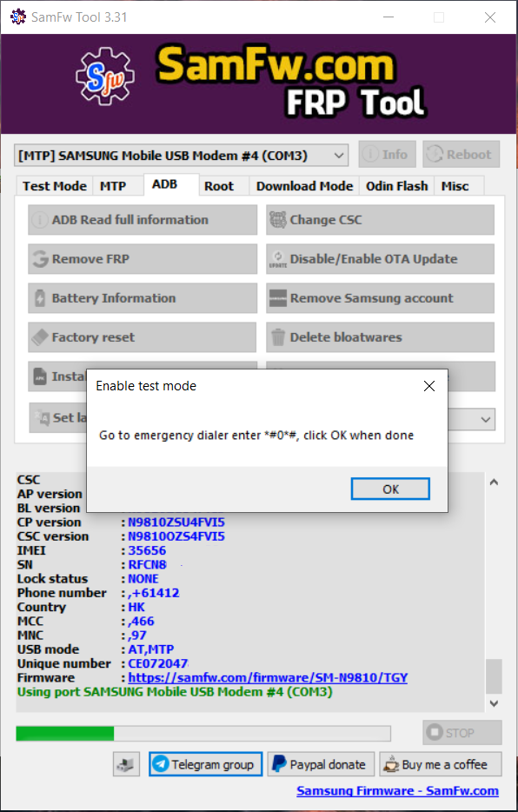Click the info icon on ADB Read button
Viewport: 518px width, 812px height.
pos(40,220)
